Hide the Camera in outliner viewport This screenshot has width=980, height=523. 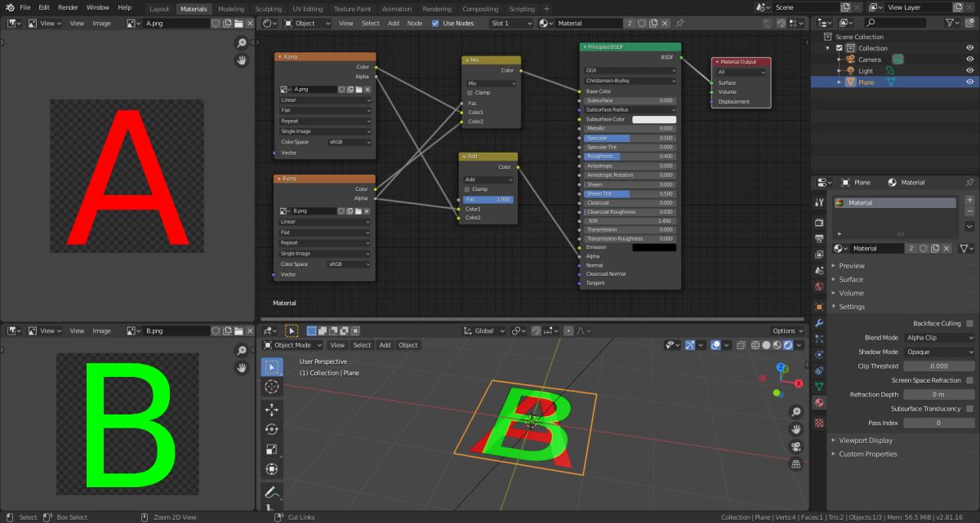[x=969, y=59]
